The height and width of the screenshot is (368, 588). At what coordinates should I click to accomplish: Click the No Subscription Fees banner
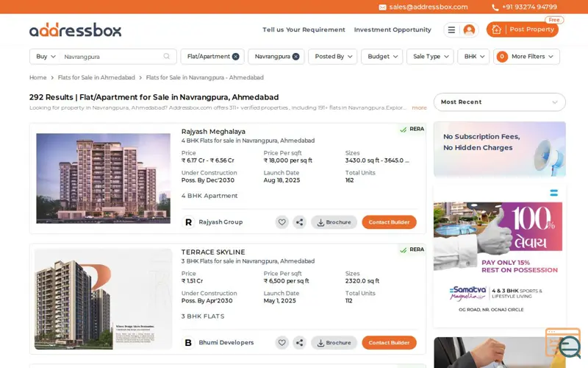coord(500,149)
